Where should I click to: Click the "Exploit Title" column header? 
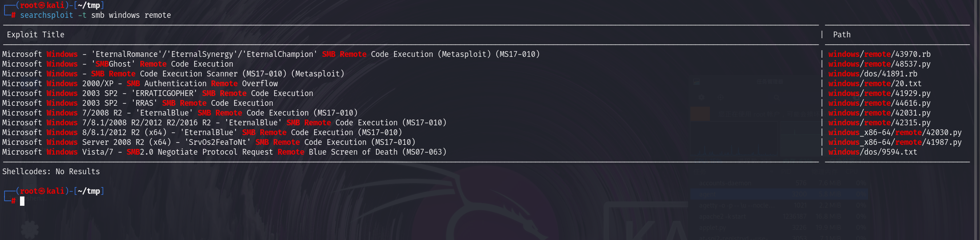pos(36,35)
